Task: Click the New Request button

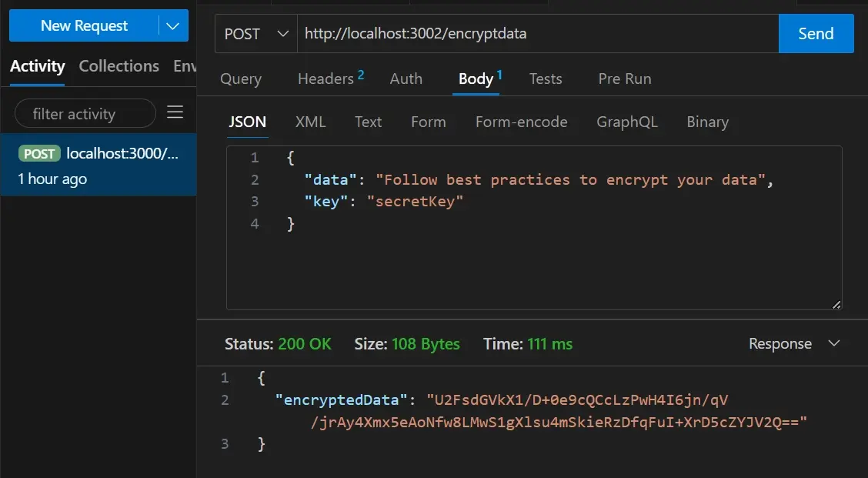Action: [x=84, y=25]
